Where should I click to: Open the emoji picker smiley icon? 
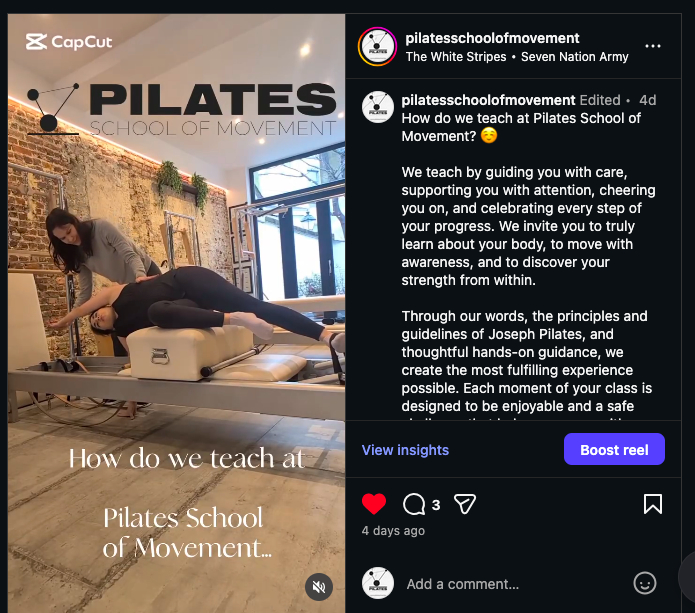point(644,583)
